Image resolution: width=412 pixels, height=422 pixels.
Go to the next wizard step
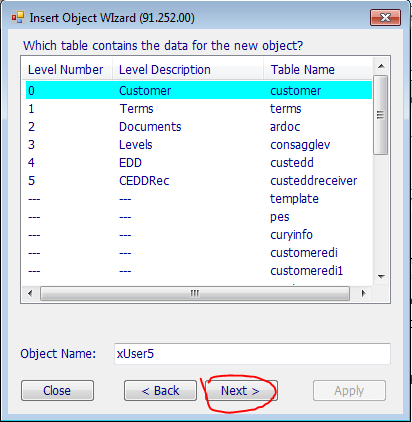click(240, 390)
